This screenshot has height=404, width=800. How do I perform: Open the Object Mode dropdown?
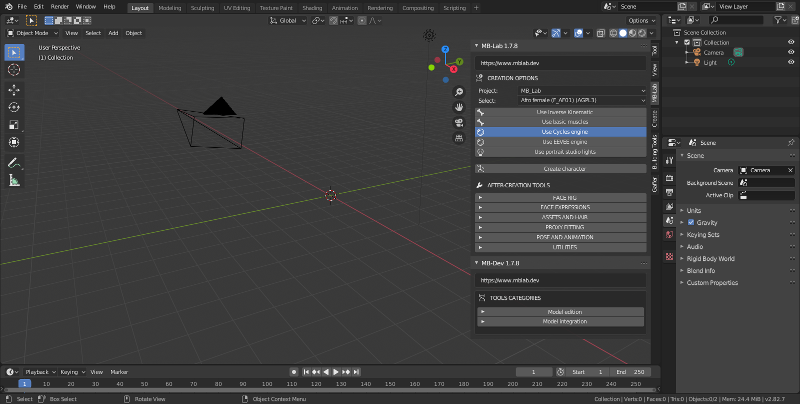click(x=33, y=32)
